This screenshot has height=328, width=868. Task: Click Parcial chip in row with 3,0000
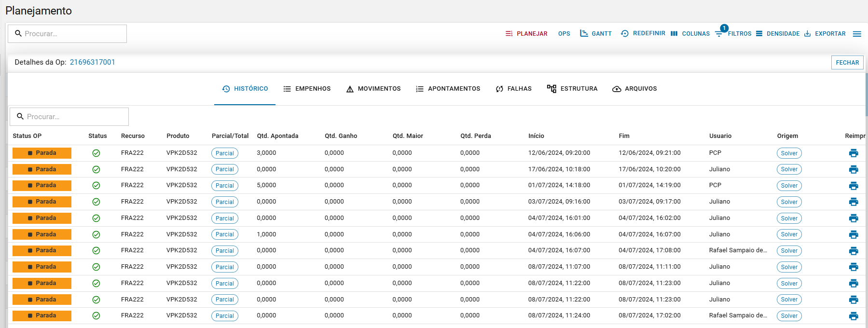[x=225, y=153]
